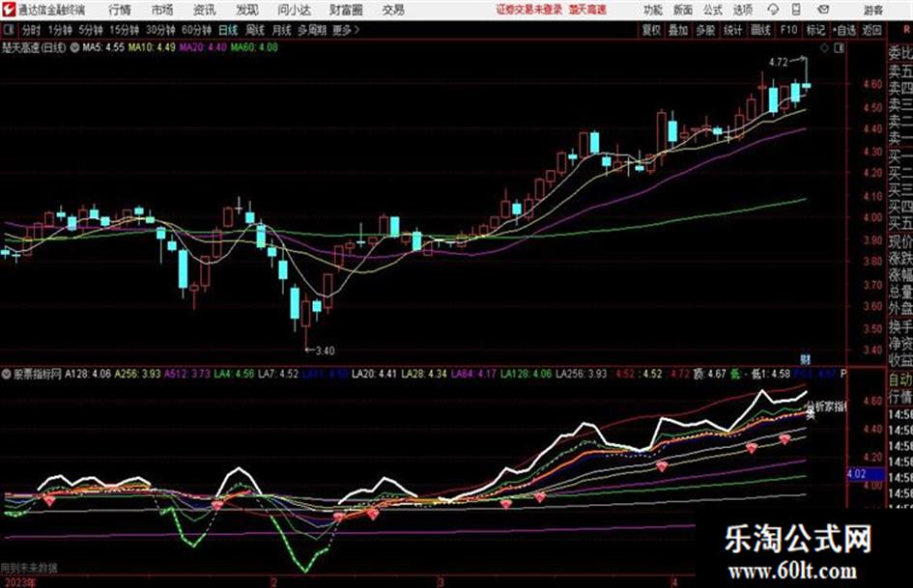Click the 自动 side panel label

(x=900, y=380)
